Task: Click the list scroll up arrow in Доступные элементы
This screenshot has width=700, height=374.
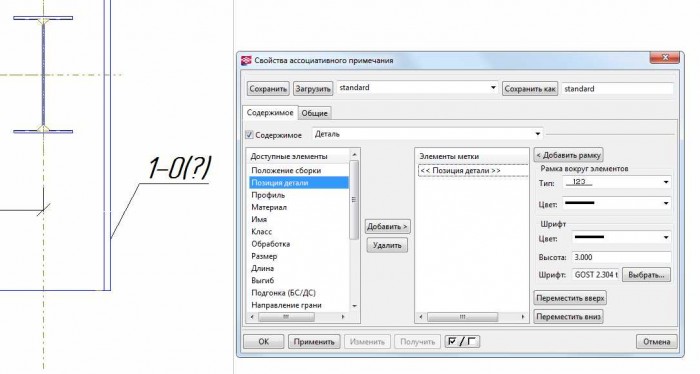Action: click(x=354, y=154)
